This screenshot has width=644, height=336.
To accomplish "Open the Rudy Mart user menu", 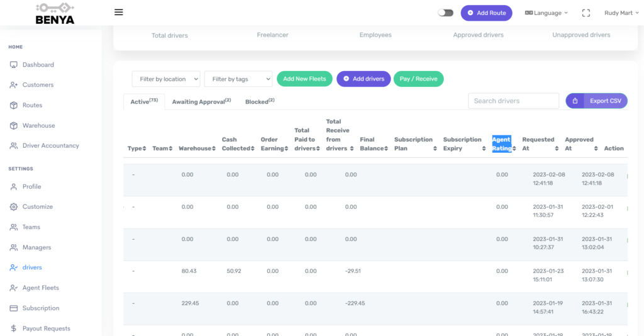I will (620, 13).
